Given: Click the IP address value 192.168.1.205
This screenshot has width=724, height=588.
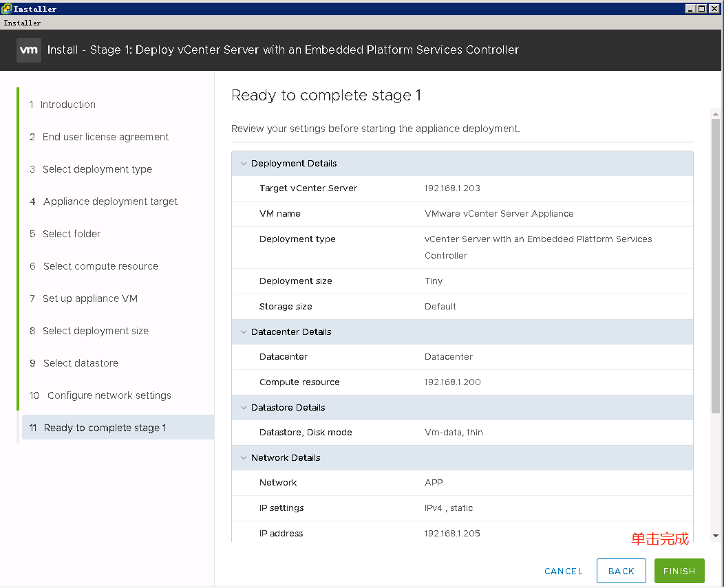Looking at the screenshot, I should pos(452,534).
